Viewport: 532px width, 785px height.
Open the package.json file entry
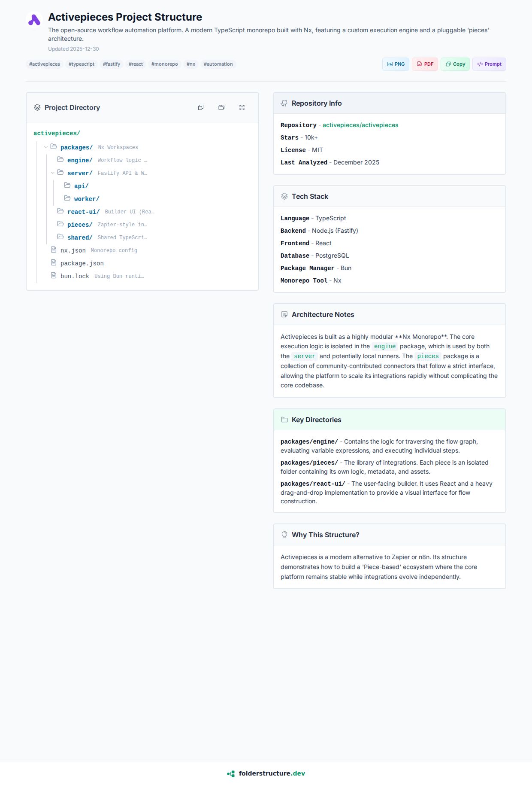pyautogui.click(x=82, y=263)
